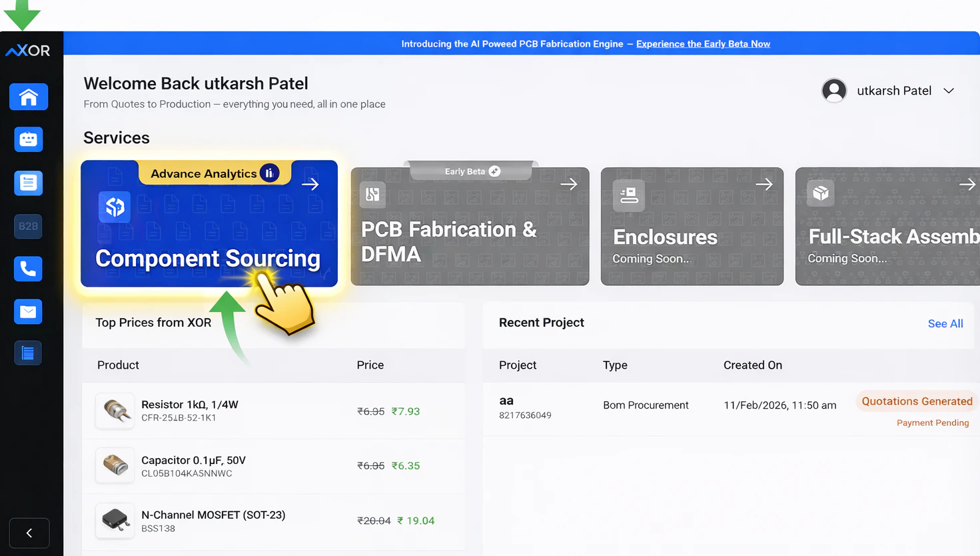Click the arrow on the Component Sourcing card
This screenshot has height=556, width=980.
(x=310, y=184)
